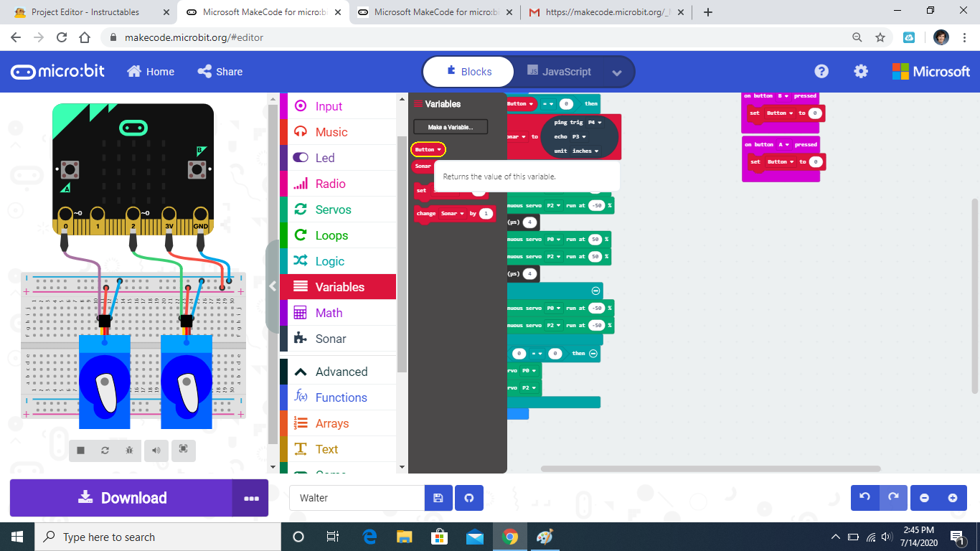Open the Loops block category
980x551 pixels.
[337, 235]
